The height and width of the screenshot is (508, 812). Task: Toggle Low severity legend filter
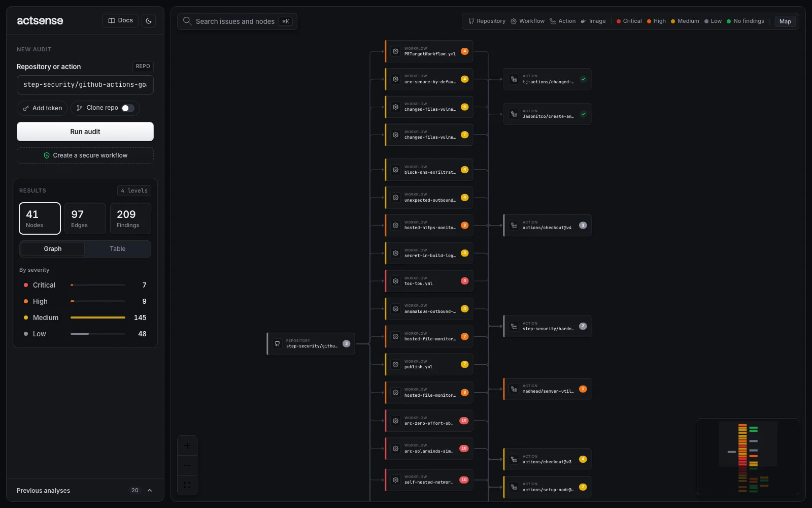pyautogui.click(x=713, y=21)
